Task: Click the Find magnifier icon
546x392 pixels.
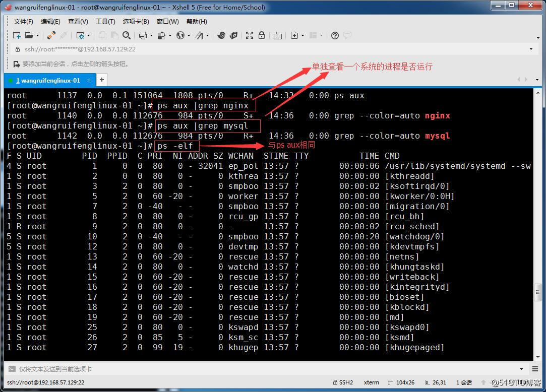Action: tap(127, 35)
